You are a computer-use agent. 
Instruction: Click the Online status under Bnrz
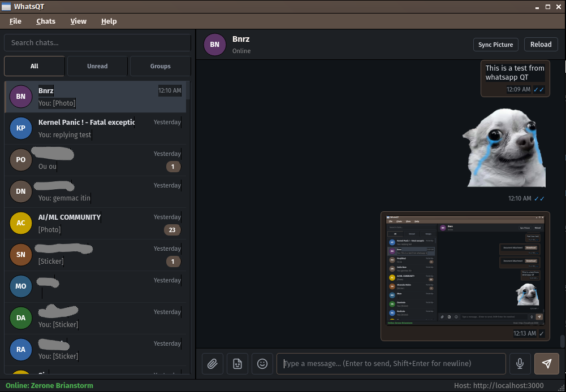(x=241, y=51)
